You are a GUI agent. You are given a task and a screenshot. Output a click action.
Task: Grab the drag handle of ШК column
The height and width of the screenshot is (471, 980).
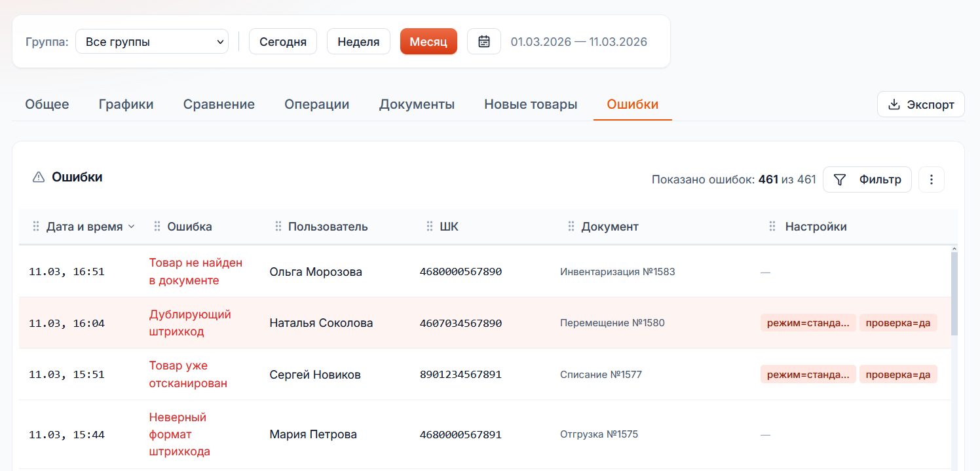tap(430, 227)
